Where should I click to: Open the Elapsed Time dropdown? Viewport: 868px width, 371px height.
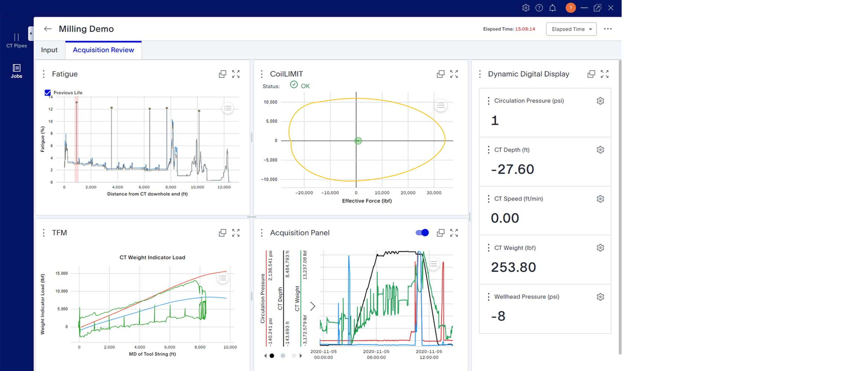tap(571, 29)
